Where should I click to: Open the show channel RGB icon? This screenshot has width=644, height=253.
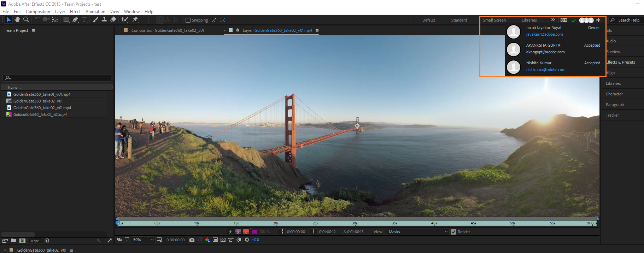pos(207,240)
